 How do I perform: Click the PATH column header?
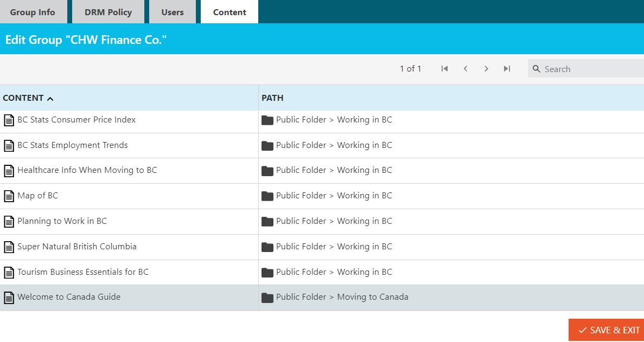point(272,98)
